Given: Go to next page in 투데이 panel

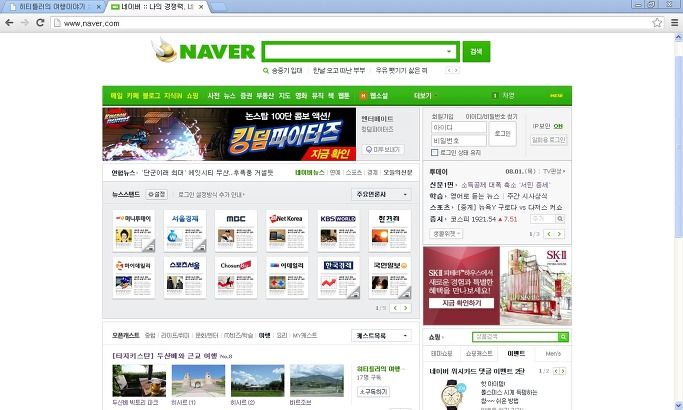Looking at the screenshot, I should pyautogui.click(x=559, y=234).
